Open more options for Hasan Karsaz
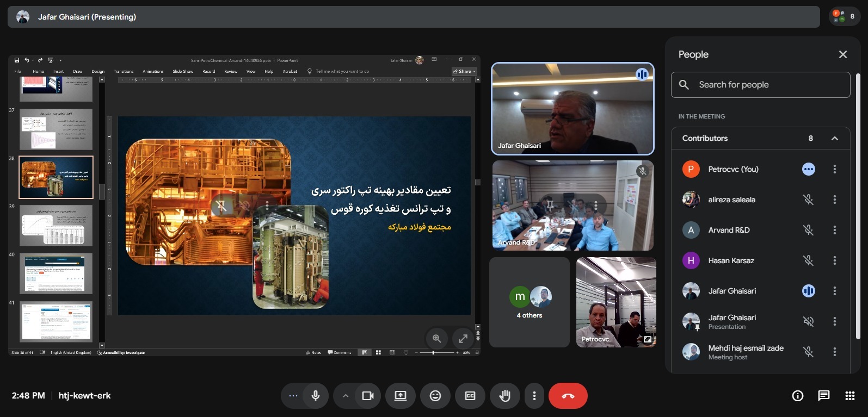868x417 pixels. (834, 260)
